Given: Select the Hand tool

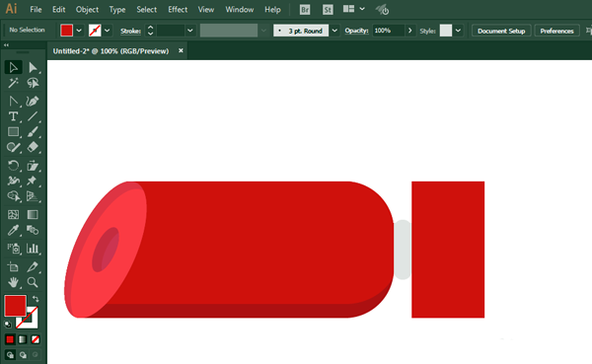Looking at the screenshot, I should click(x=13, y=282).
